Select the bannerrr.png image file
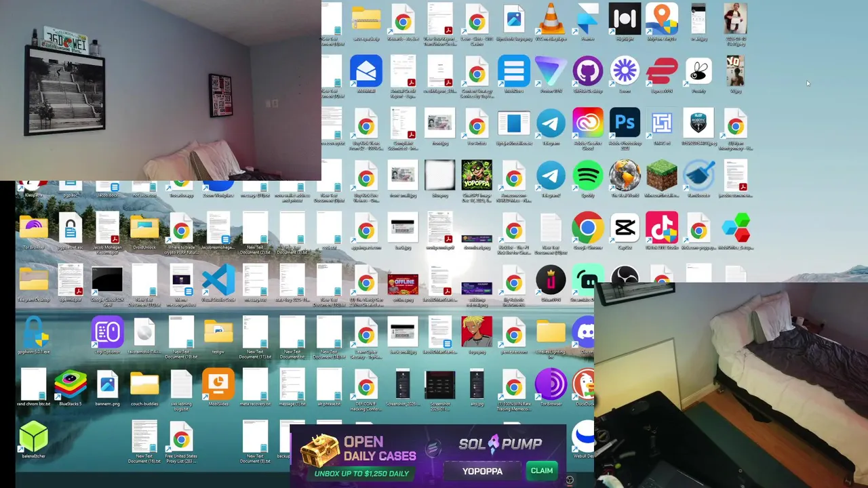The width and height of the screenshot is (868, 488). 107,384
